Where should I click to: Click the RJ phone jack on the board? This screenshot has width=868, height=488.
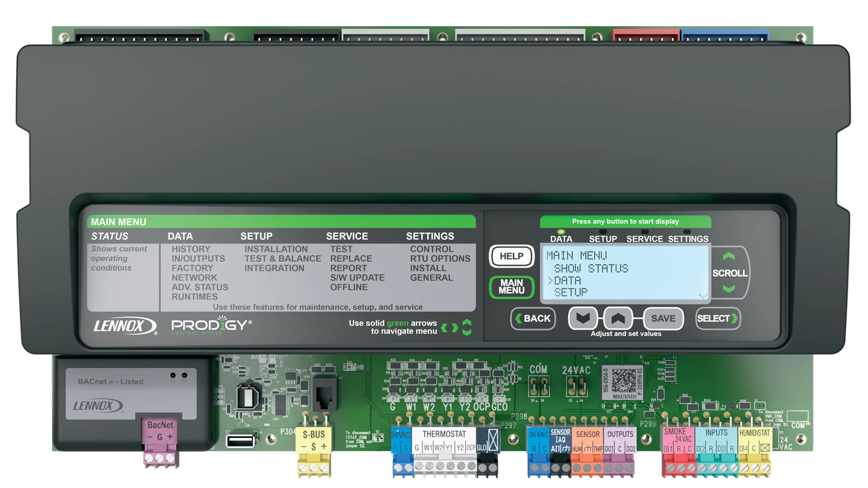coord(324,393)
